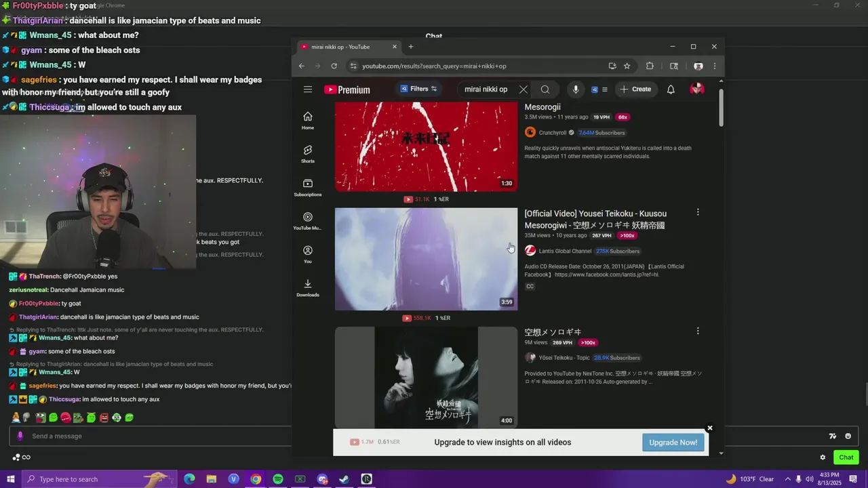Open Downloads in the YouTube sidebar

(308, 287)
